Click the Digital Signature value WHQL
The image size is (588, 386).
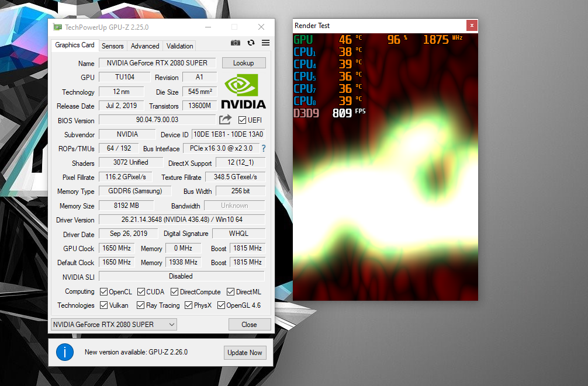239,234
